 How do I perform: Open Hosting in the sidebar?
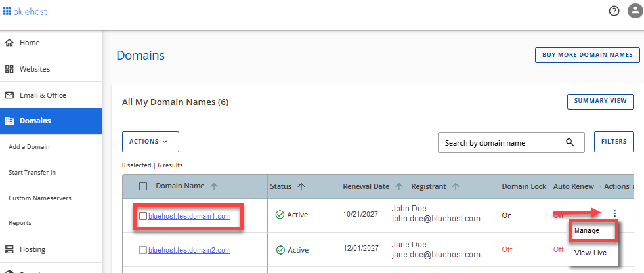32,249
